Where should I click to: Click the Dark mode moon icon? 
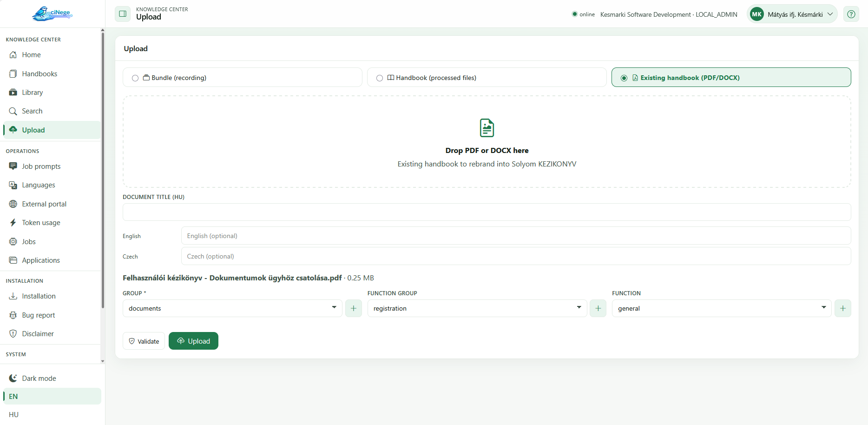click(x=13, y=379)
